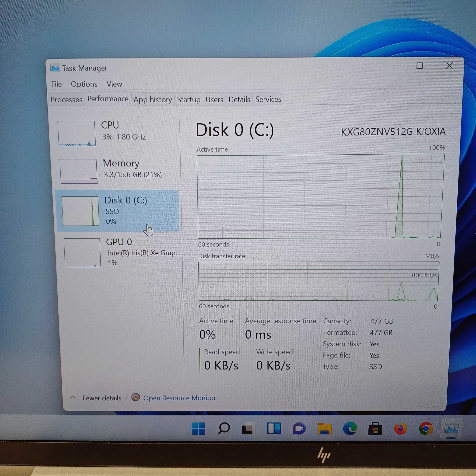This screenshot has width=476, height=476.
Task: Launch Firefox from the taskbar
Action: (x=400, y=429)
